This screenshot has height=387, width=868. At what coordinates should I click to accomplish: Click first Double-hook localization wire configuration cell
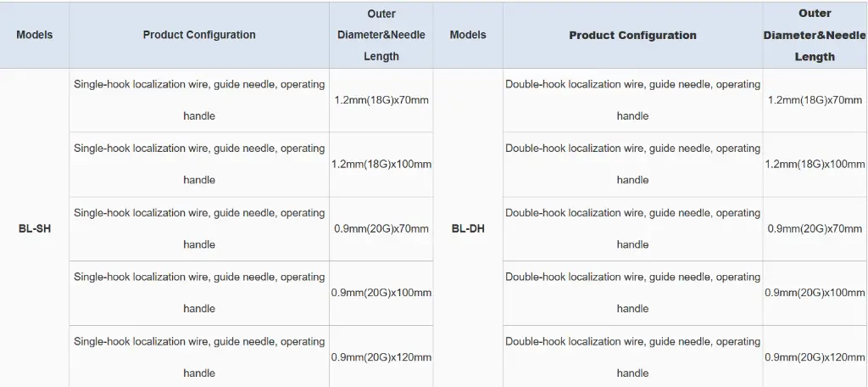point(632,100)
